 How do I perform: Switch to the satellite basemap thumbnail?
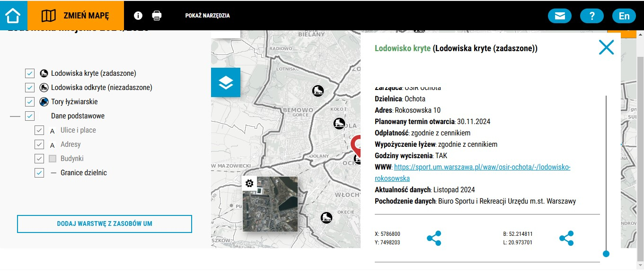[270, 204]
